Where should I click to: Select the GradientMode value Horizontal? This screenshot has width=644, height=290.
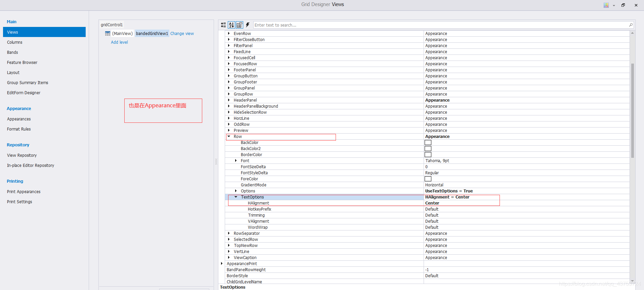pyautogui.click(x=434, y=185)
